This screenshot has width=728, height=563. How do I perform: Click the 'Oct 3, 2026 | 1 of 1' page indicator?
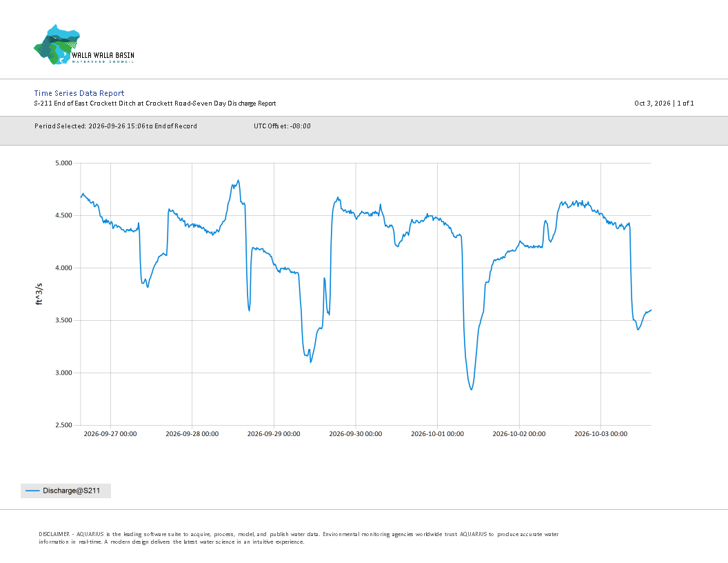pyautogui.click(x=664, y=103)
